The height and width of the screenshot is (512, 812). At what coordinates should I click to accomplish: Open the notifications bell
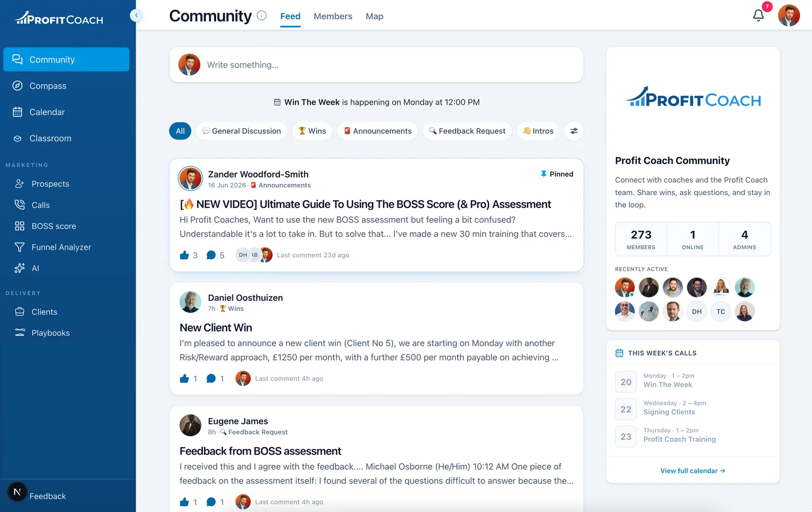pyautogui.click(x=758, y=16)
